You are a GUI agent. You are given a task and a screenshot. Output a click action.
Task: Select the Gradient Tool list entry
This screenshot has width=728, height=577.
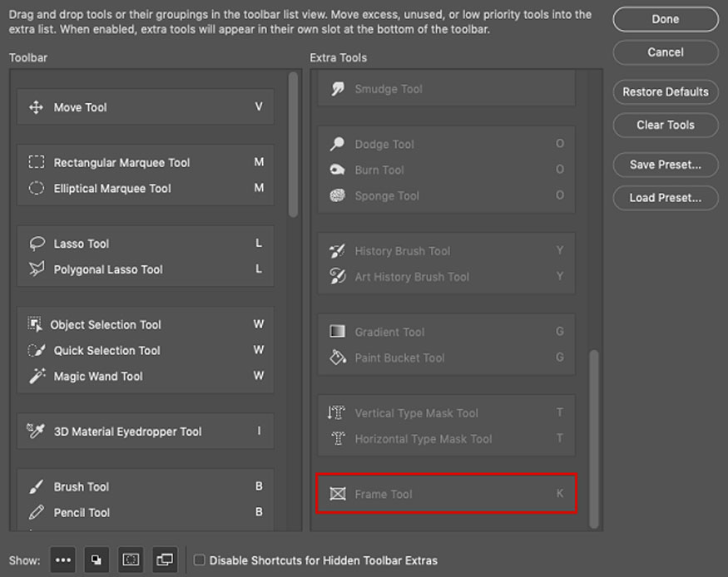click(x=389, y=332)
